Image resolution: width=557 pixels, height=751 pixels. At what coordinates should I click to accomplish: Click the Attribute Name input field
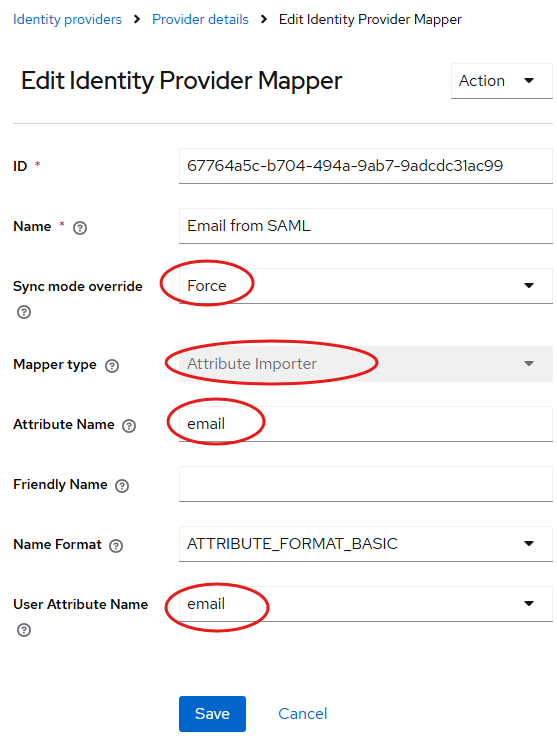[366, 424]
